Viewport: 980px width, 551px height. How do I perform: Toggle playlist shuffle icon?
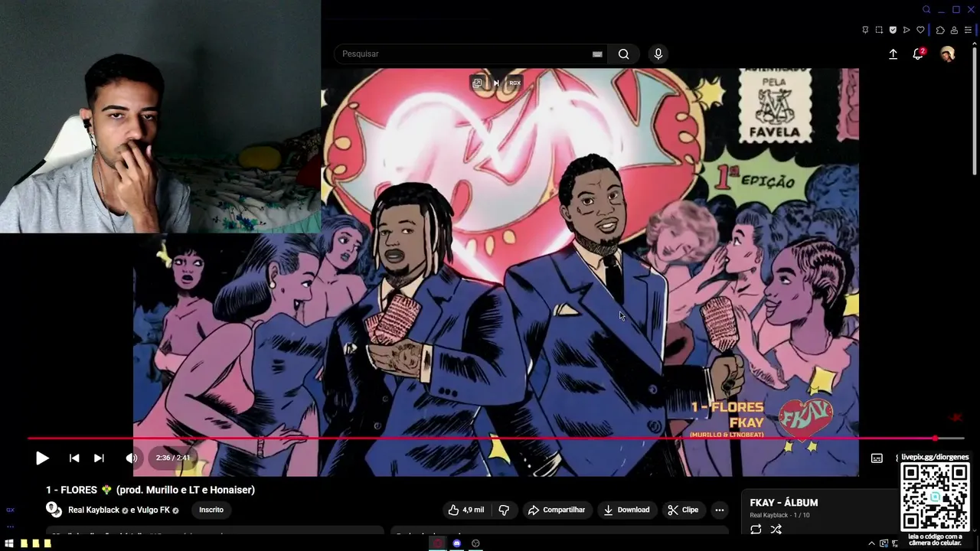pyautogui.click(x=776, y=530)
